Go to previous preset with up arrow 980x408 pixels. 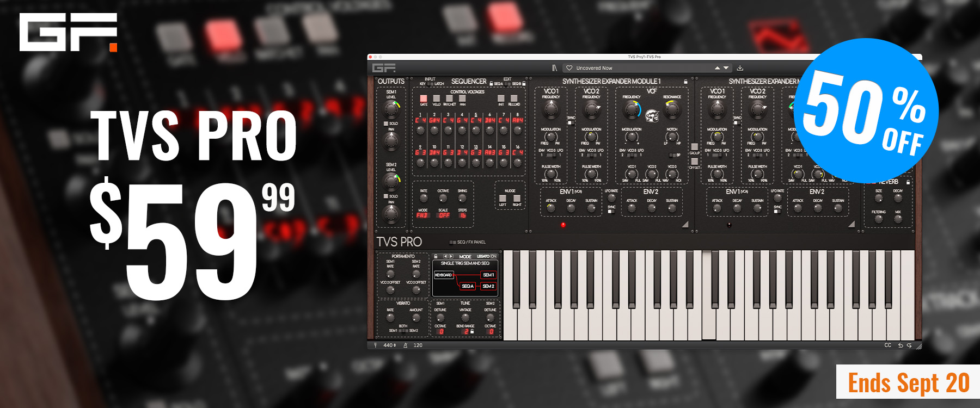pyautogui.click(x=717, y=68)
